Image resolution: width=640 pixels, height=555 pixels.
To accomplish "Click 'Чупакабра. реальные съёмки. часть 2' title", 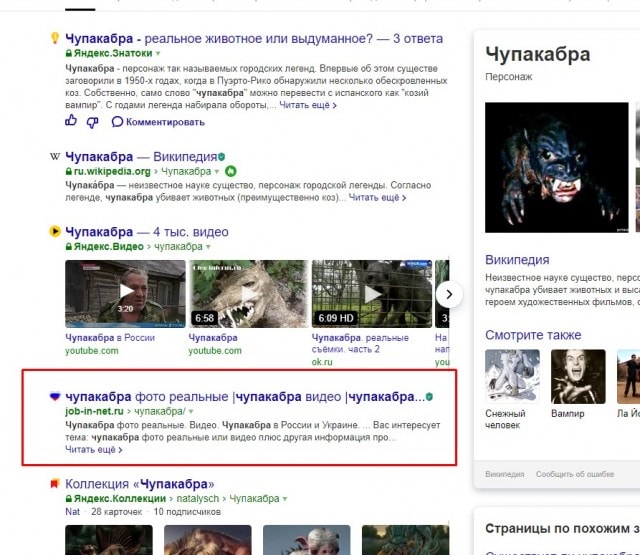I will pos(360,344).
